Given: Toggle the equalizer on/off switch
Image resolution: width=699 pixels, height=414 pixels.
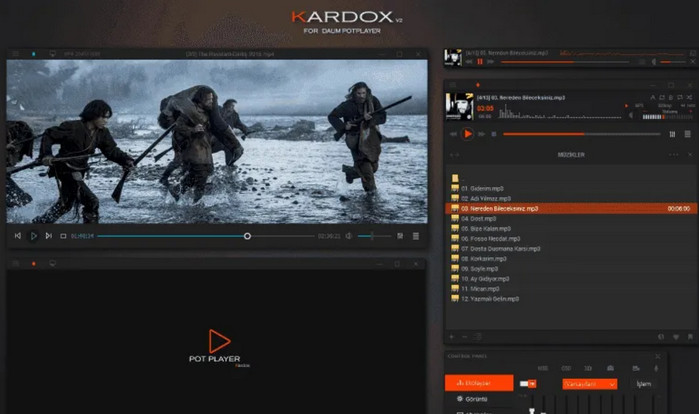Looking at the screenshot, I should point(528,384).
